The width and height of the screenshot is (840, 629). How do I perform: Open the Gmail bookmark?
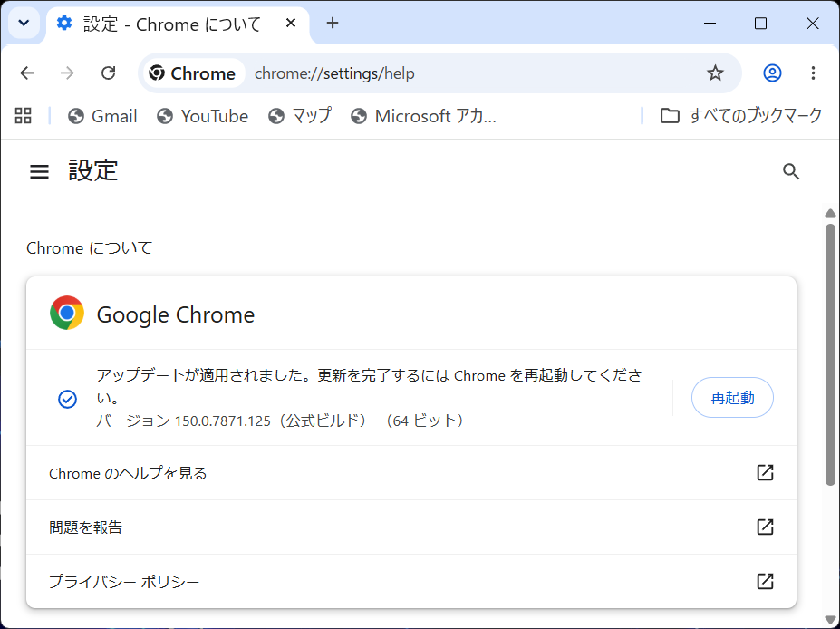click(102, 116)
